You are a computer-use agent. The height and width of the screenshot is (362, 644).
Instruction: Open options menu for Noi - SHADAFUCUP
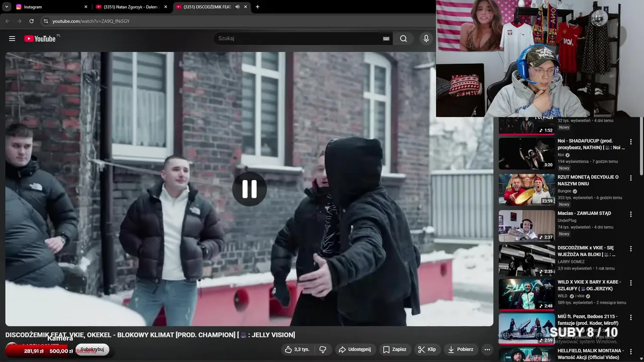tap(630, 142)
